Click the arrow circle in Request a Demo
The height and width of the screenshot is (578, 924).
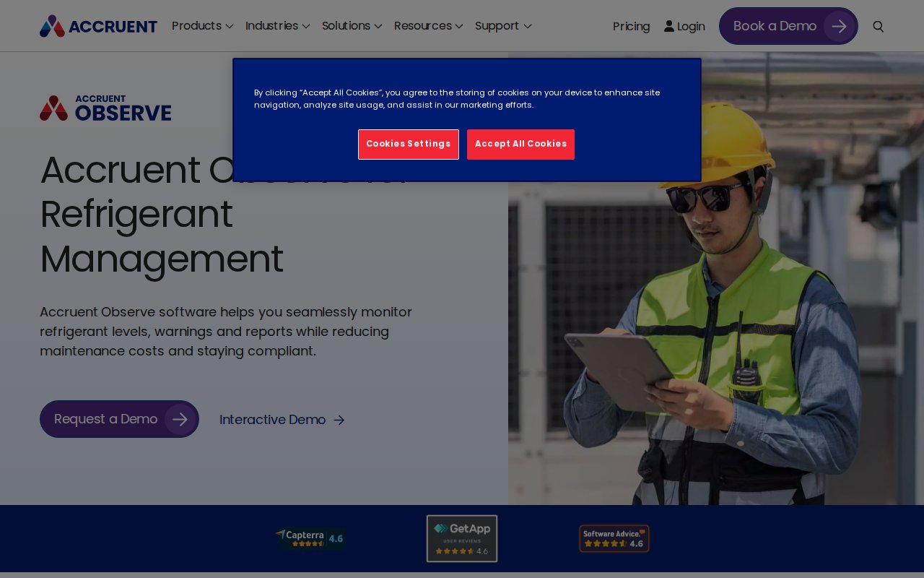[180, 419]
